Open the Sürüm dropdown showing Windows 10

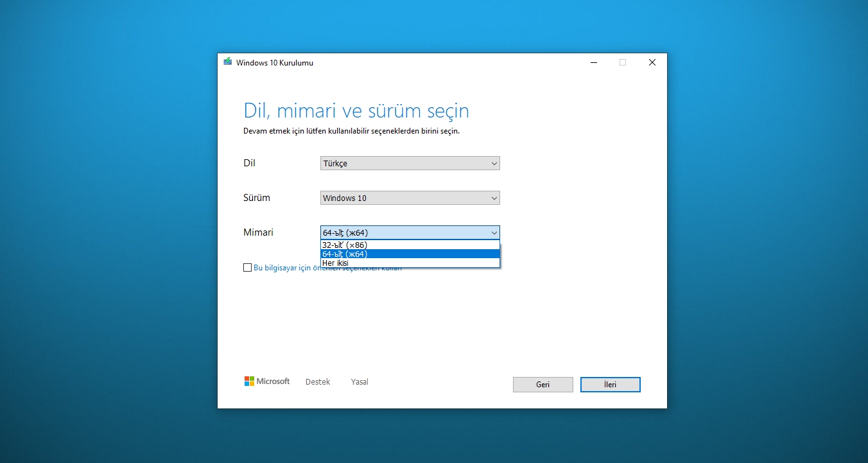click(x=410, y=198)
